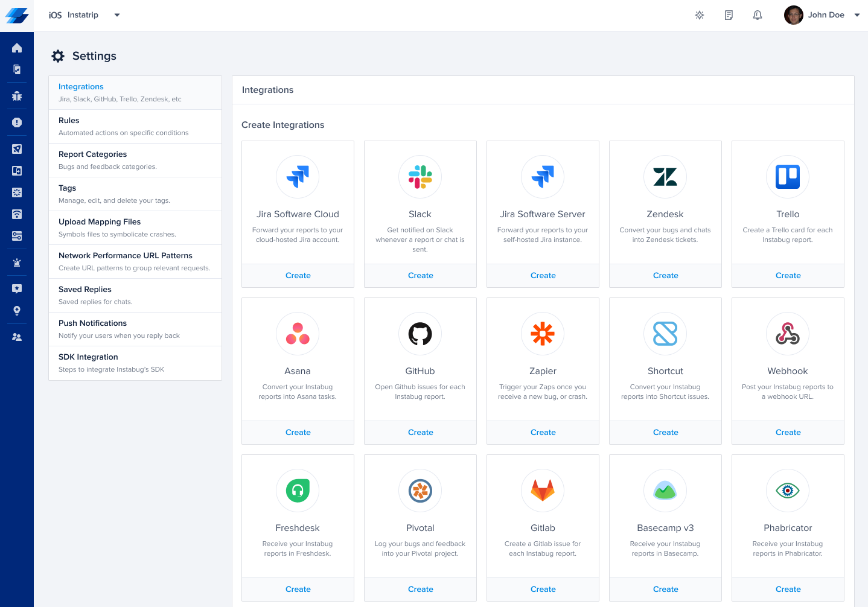Create an Asana integration
868x607 pixels.
point(298,433)
